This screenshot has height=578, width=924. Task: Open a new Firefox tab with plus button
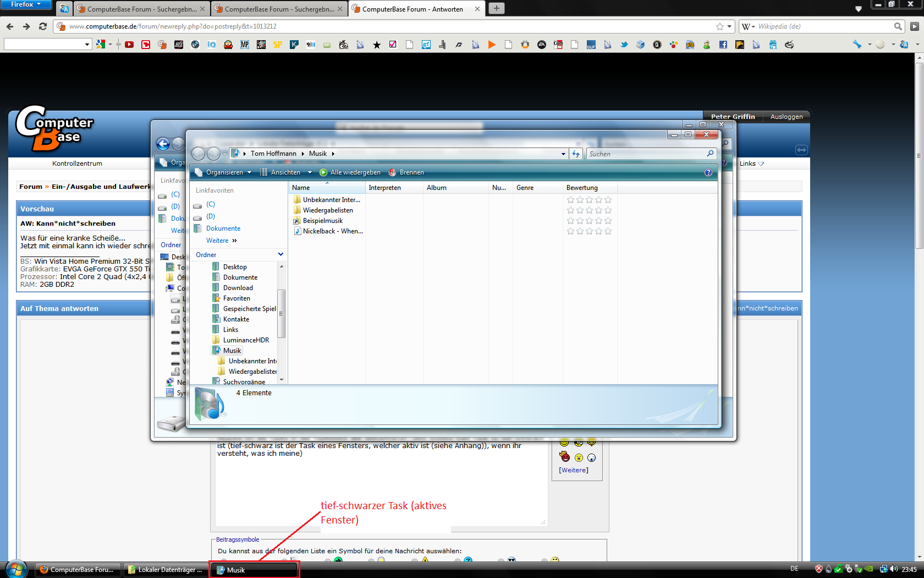(x=497, y=8)
